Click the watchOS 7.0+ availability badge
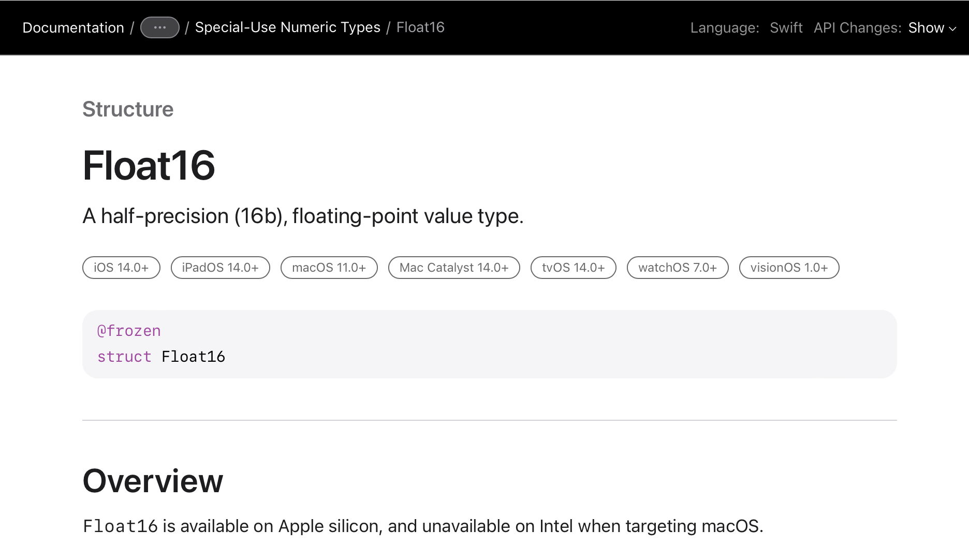969x560 pixels. point(677,268)
